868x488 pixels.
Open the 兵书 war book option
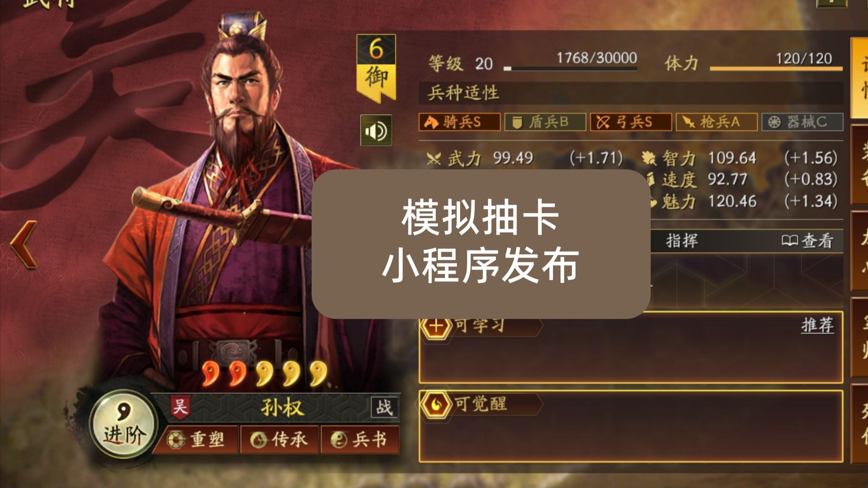point(360,440)
